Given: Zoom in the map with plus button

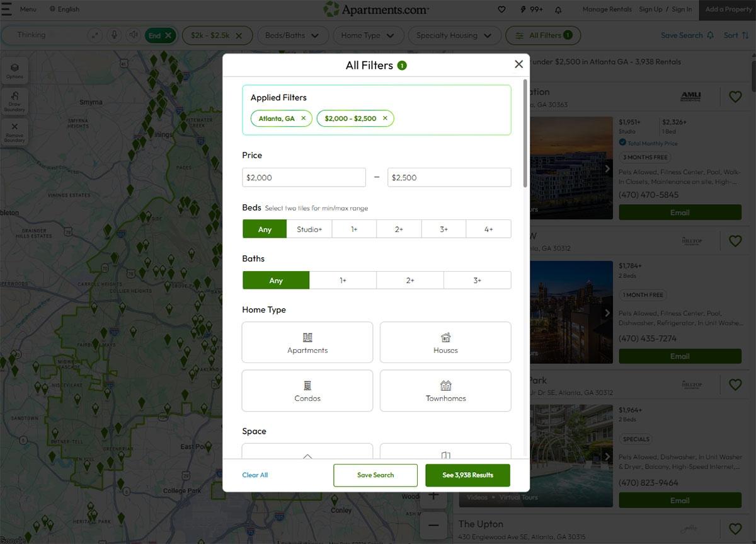Looking at the screenshot, I should [x=433, y=495].
